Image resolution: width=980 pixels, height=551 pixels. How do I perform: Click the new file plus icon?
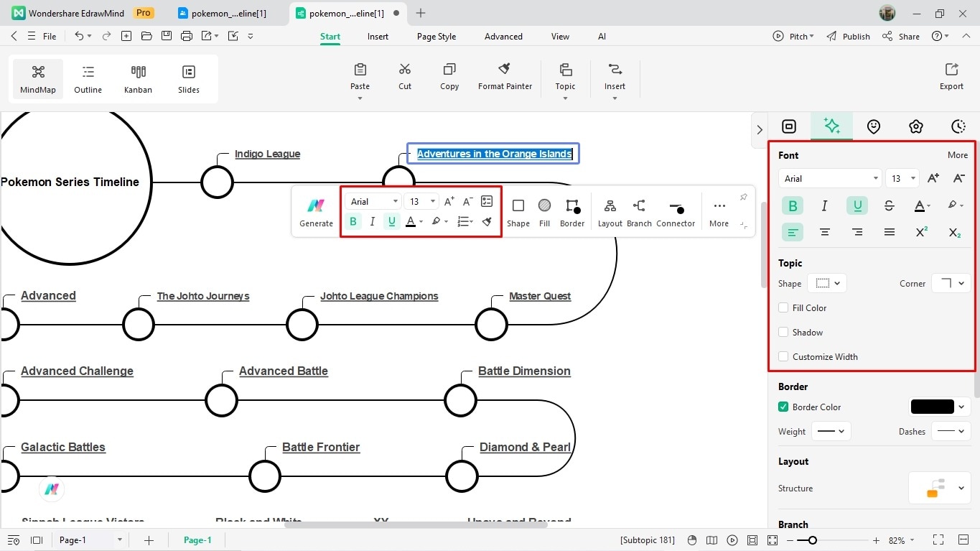(x=126, y=36)
